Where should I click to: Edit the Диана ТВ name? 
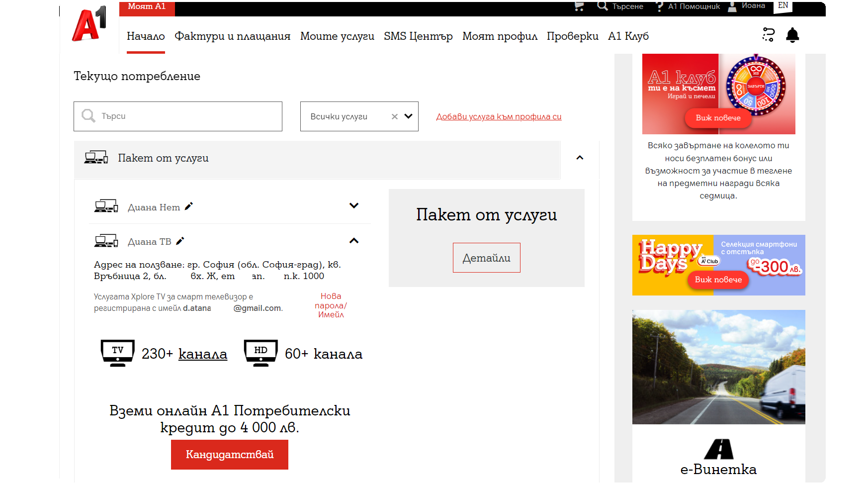coord(180,241)
